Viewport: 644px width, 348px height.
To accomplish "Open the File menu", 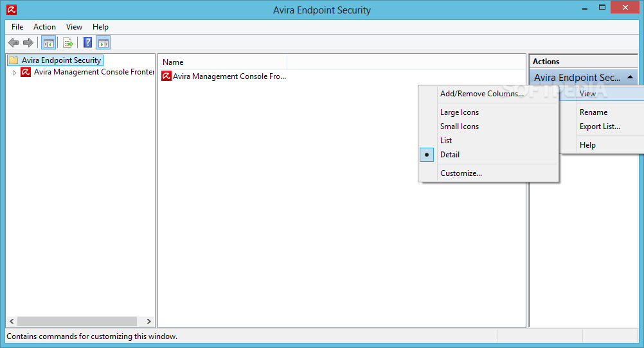I will pos(17,27).
